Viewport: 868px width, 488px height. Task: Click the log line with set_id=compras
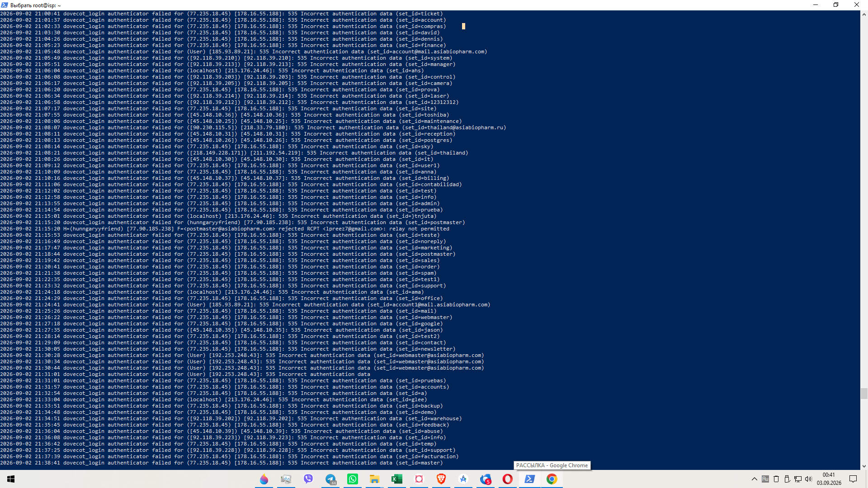point(223,26)
